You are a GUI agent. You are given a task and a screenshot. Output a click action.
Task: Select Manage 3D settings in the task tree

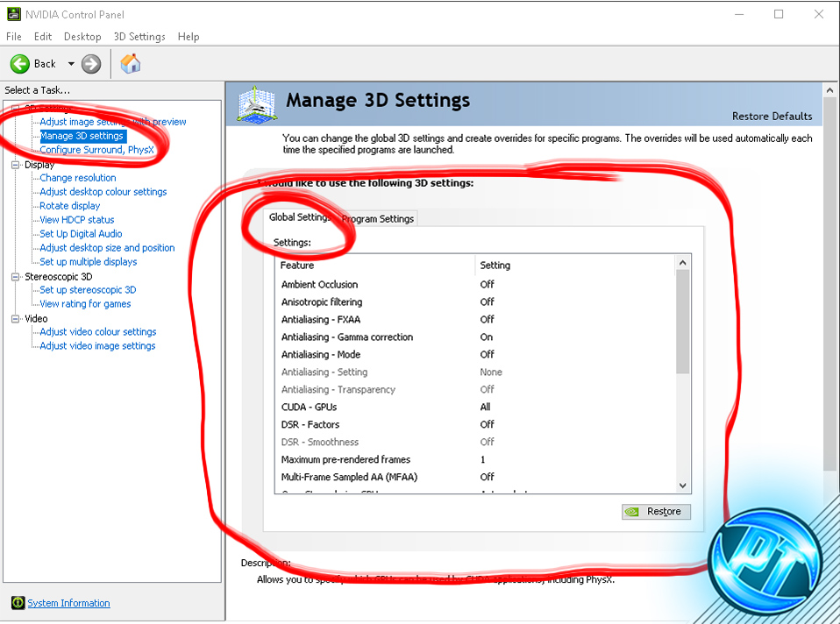[82, 136]
